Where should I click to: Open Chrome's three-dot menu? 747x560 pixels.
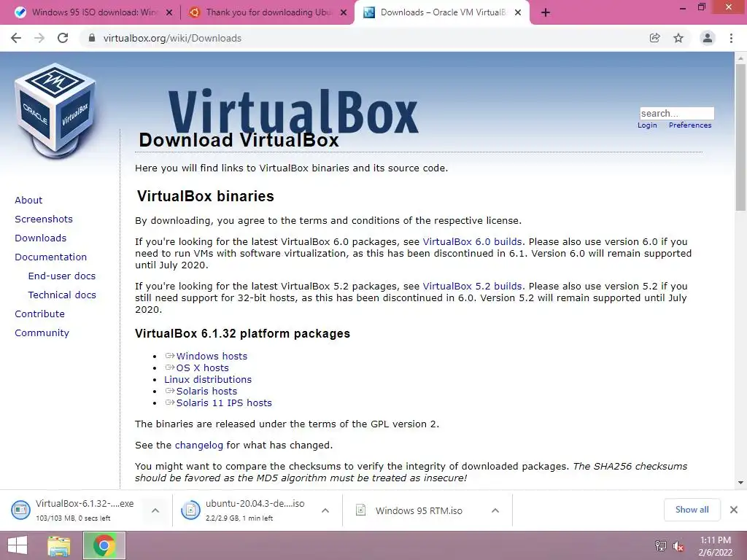pos(731,38)
